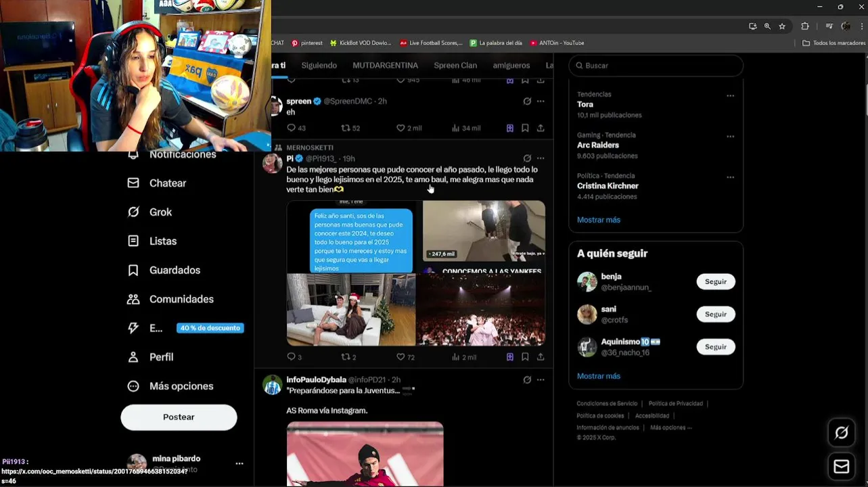Image resolution: width=868 pixels, height=487 pixels.
Task: Share spreen's 'eh' post
Action: click(x=541, y=128)
